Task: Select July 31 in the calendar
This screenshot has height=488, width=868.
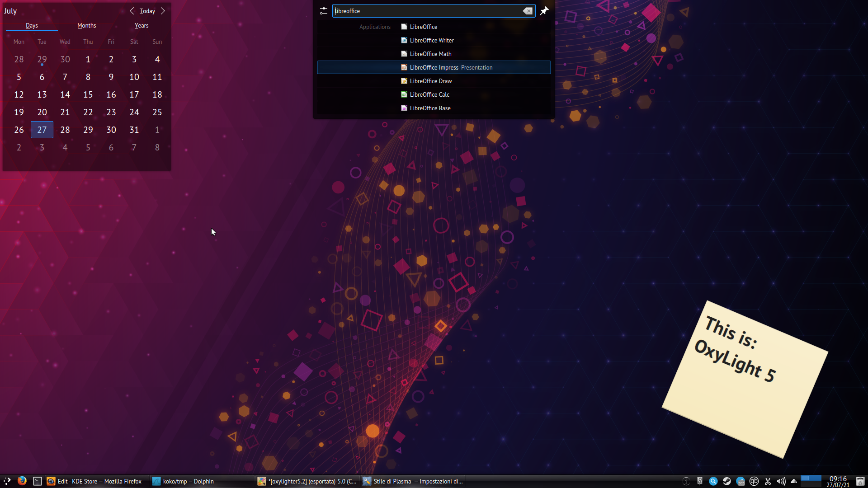Action: (x=134, y=130)
